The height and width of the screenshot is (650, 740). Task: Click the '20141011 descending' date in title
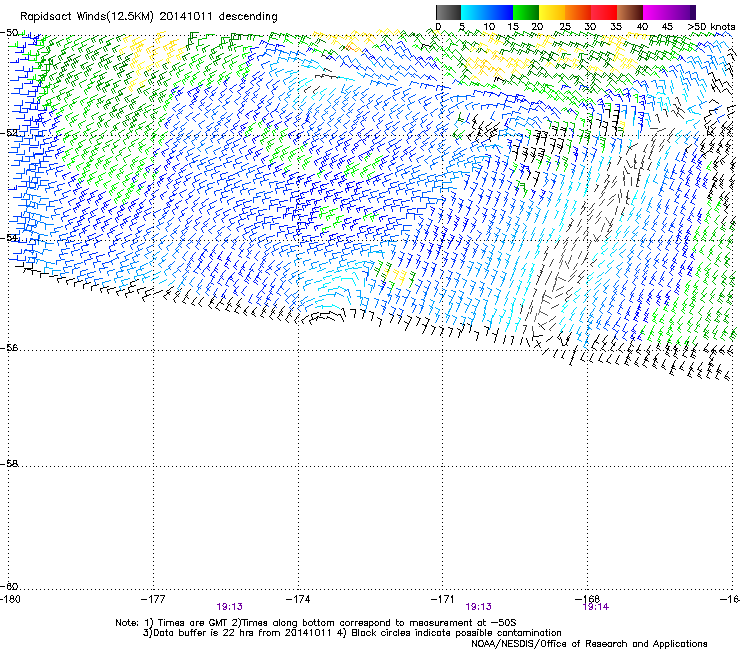(x=219, y=17)
